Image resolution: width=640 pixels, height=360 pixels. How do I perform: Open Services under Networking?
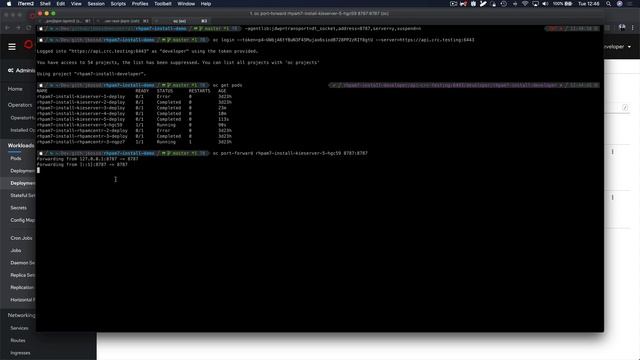coord(19,328)
